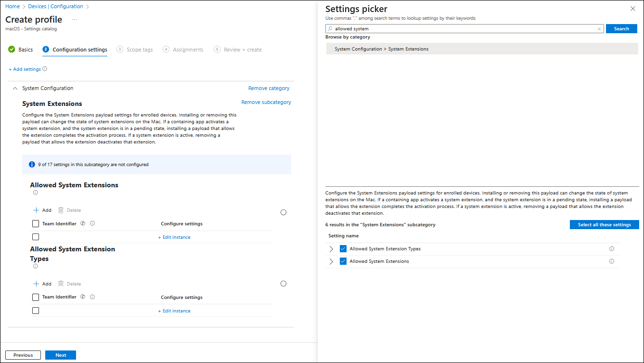
Task: Click radio circle beside Allowed System Extension Types section
Action: (283, 284)
